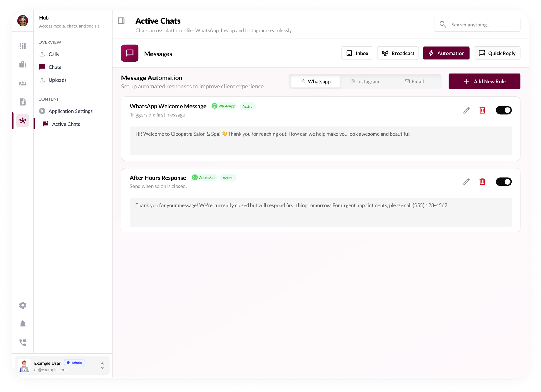Select the Email automation channel
This screenshot has height=392, width=541.
point(414,81)
